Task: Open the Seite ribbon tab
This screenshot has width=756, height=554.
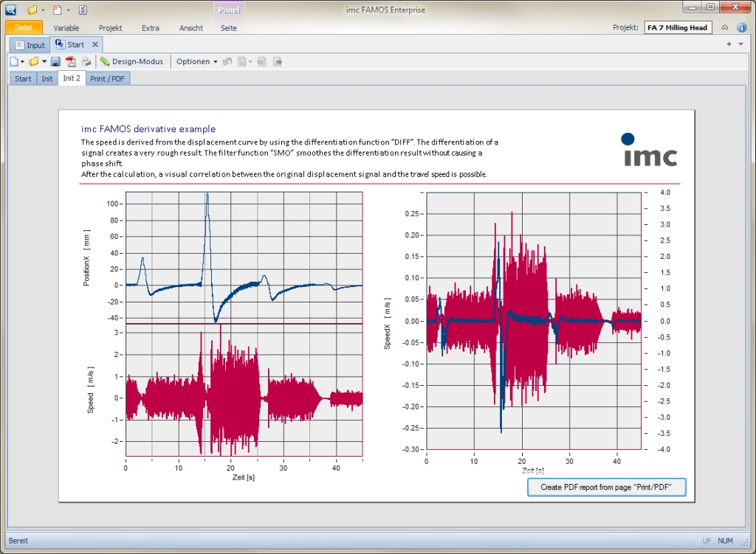Action: pyautogui.click(x=229, y=28)
